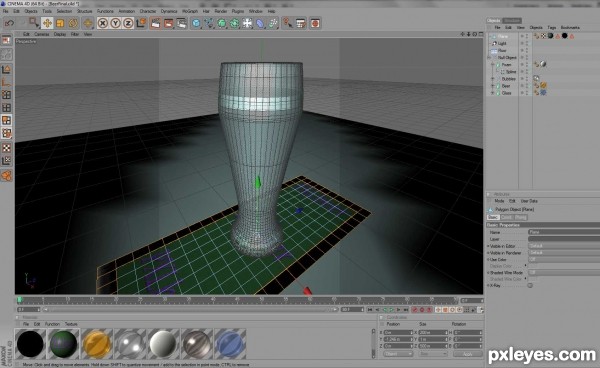Screen dimensions: 600x368
Task: Select the black material swatch
Action: point(30,344)
